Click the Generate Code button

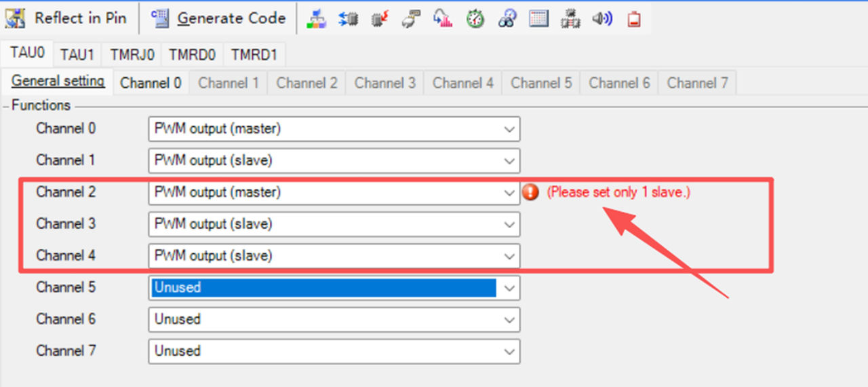(219, 18)
